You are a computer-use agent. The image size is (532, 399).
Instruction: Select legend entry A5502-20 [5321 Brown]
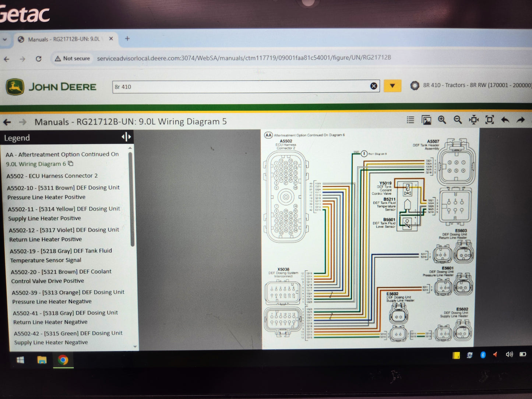61,276
